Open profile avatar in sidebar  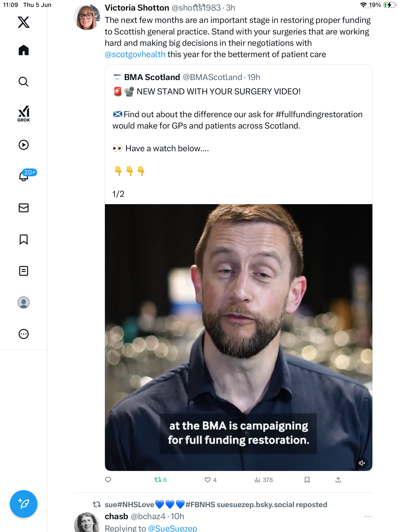coord(24,302)
